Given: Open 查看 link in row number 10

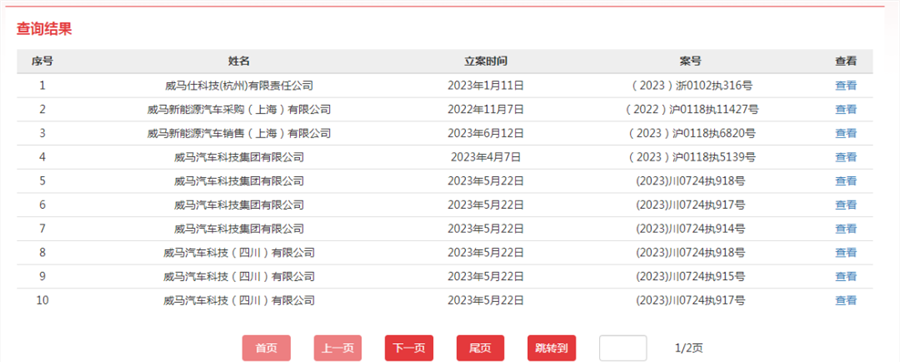Looking at the screenshot, I should (845, 300).
